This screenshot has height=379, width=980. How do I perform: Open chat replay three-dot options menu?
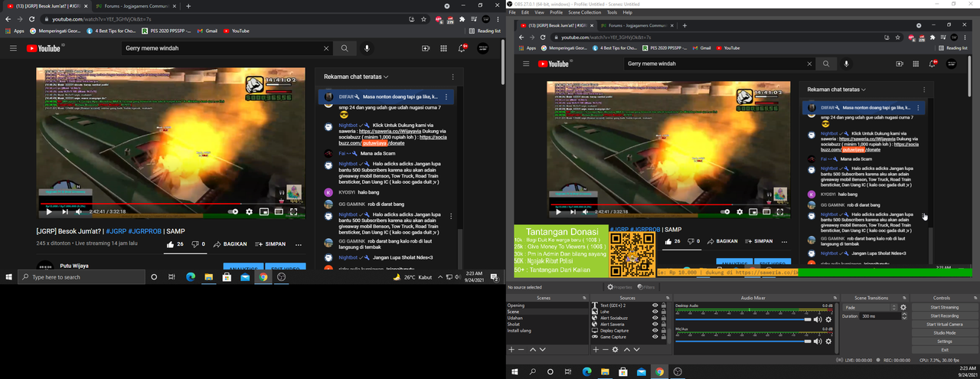tap(452, 77)
